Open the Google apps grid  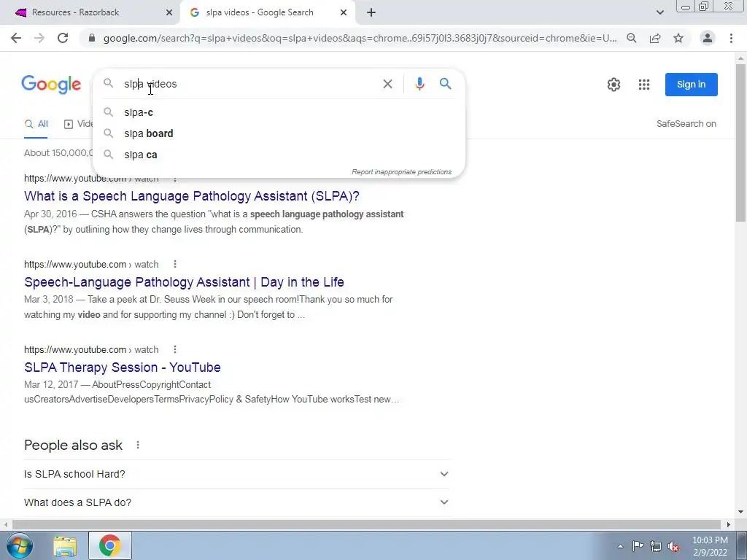644,85
